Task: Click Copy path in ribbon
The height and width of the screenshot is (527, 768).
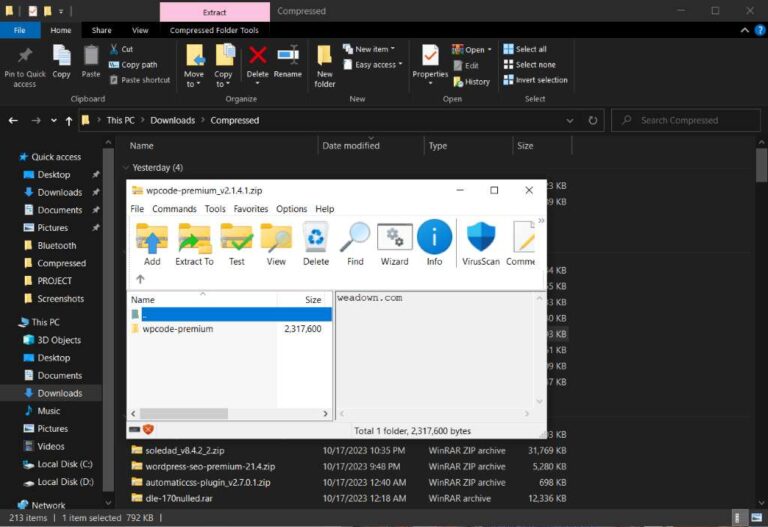Action: (133, 65)
